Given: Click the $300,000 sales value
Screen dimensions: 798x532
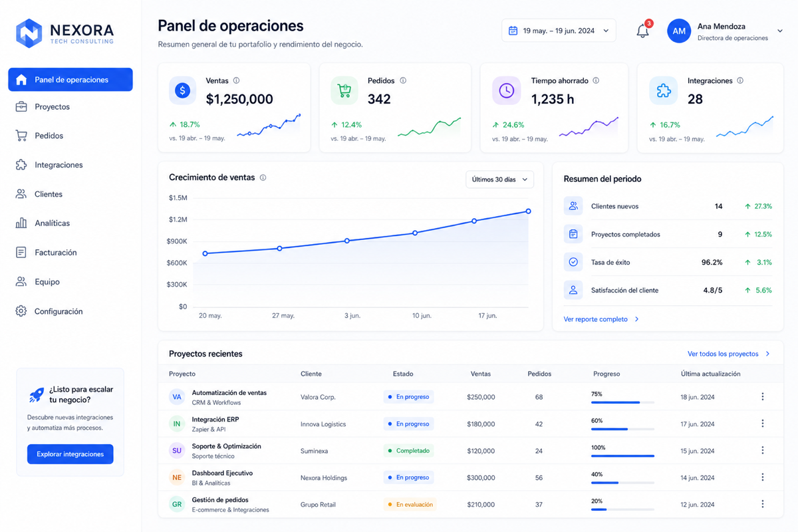Looking at the screenshot, I should click(481, 477).
